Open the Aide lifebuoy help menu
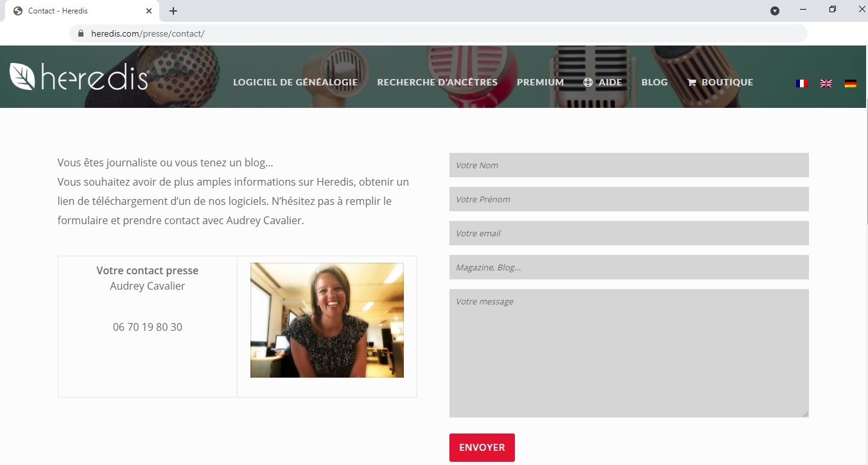 [602, 82]
